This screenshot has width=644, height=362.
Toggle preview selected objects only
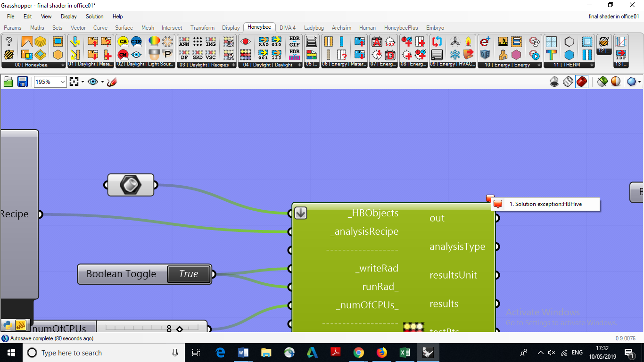pos(602,82)
